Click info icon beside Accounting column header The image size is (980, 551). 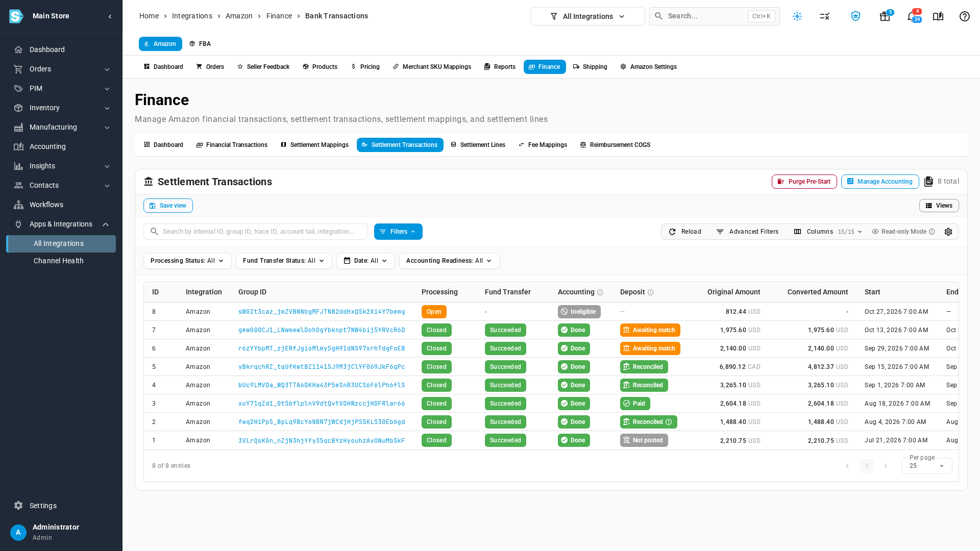click(600, 292)
